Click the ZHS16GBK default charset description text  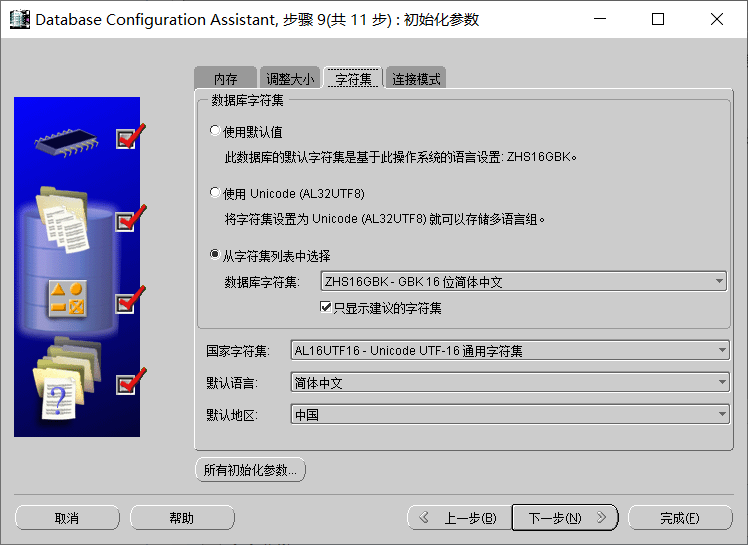tap(400, 157)
